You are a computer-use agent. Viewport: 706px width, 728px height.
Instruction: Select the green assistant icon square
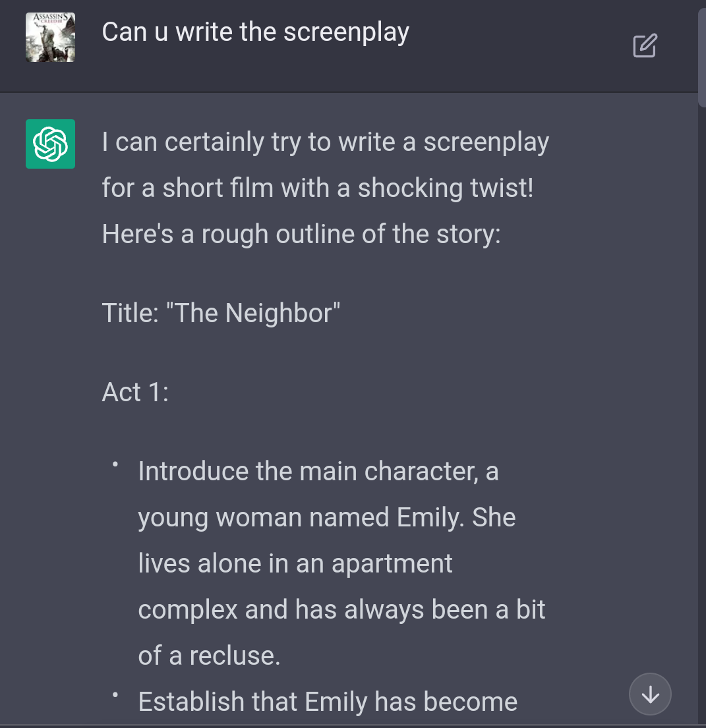coord(49,144)
